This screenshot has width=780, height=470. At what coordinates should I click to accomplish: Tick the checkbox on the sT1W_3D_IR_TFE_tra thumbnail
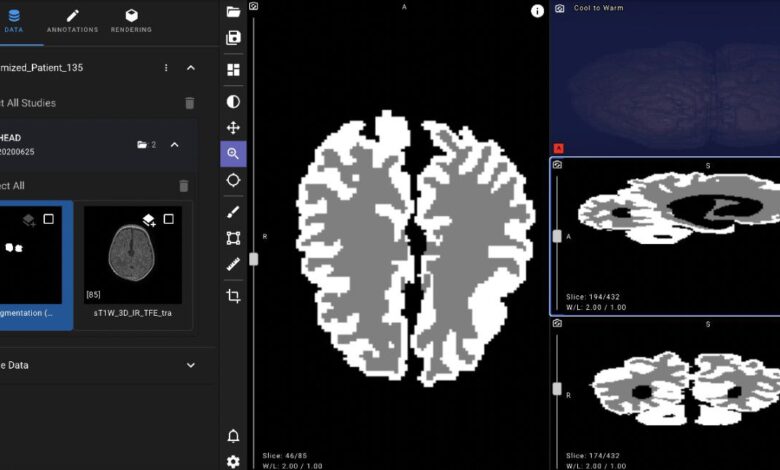pos(168,219)
